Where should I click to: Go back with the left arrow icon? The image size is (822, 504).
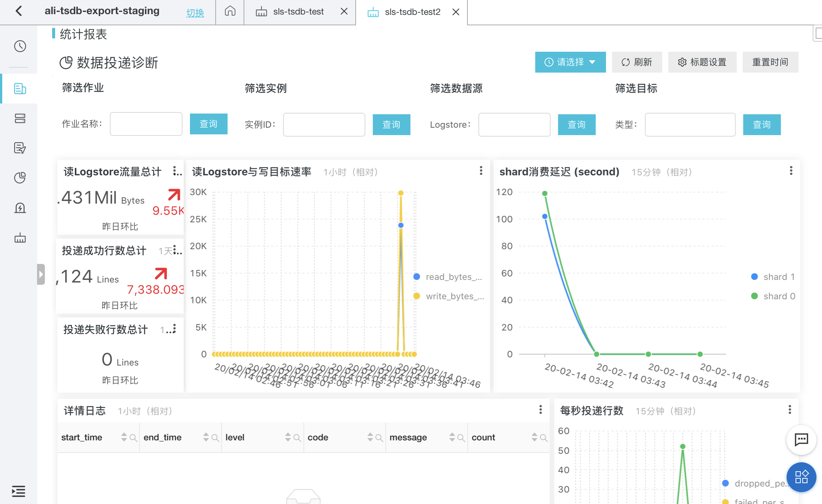19,11
